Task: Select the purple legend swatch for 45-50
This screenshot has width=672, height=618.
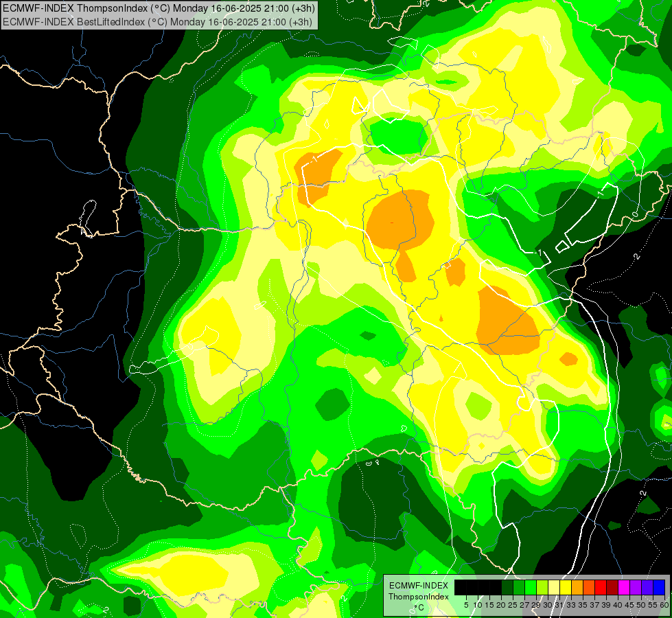Action: coord(635,587)
